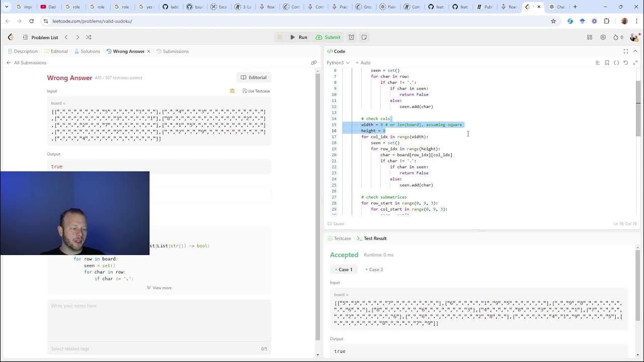
Task: Expand editor to full screen icon
Action: click(x=635, y=63)
